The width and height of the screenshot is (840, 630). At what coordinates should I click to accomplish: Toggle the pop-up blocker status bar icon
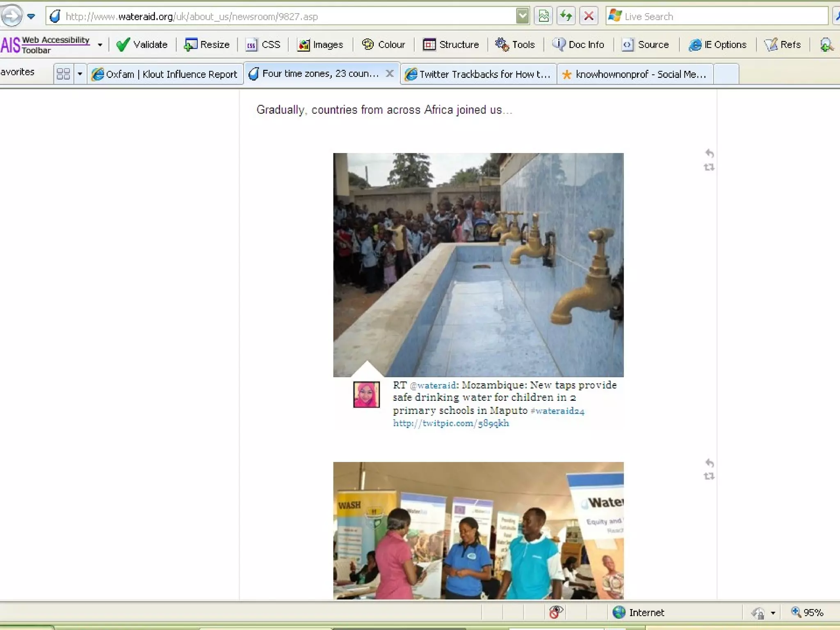[x=555, y=612]
